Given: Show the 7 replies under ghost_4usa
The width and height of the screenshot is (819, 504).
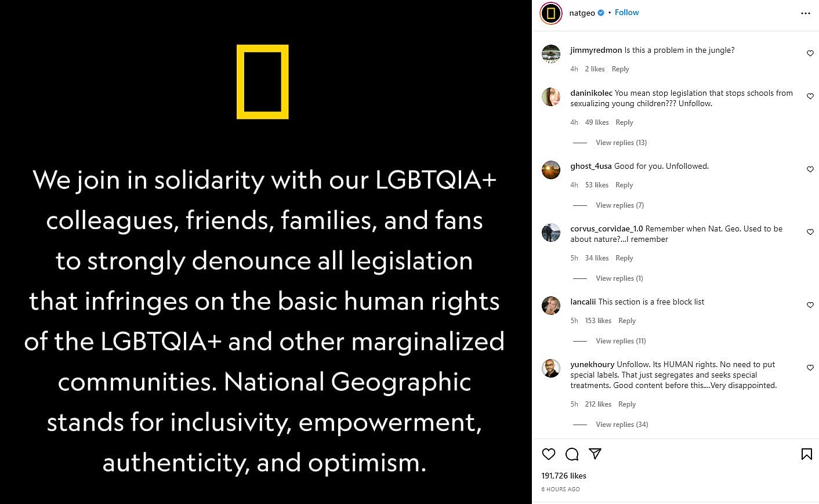Looking at the screenshot, I should 619,205.
